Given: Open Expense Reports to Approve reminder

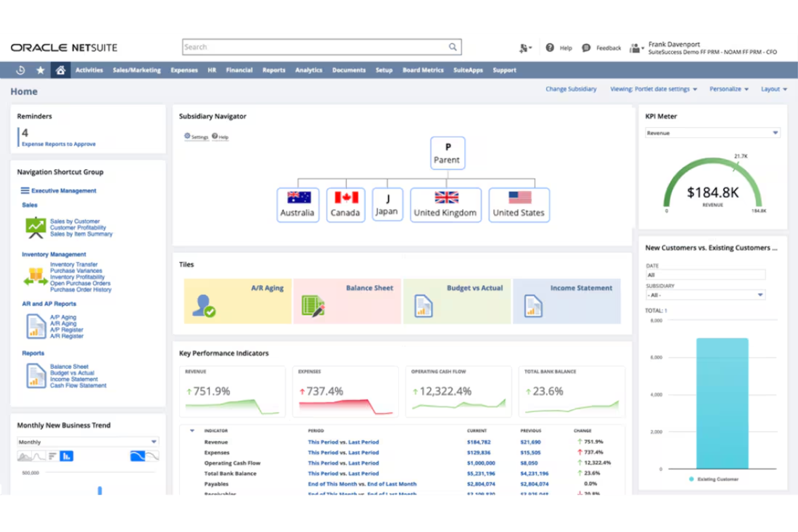Looking at the screenshot, I should tap(58, 144).
